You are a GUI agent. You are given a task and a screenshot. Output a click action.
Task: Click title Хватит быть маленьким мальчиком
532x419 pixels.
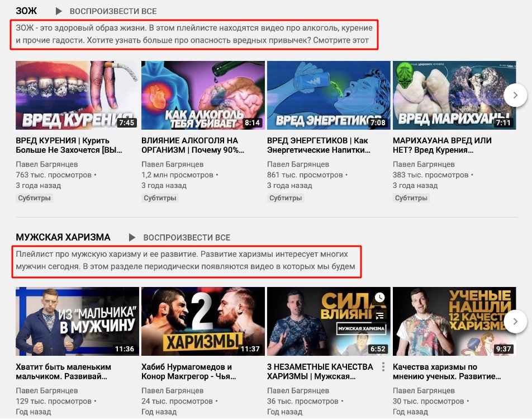pos(64,371)
